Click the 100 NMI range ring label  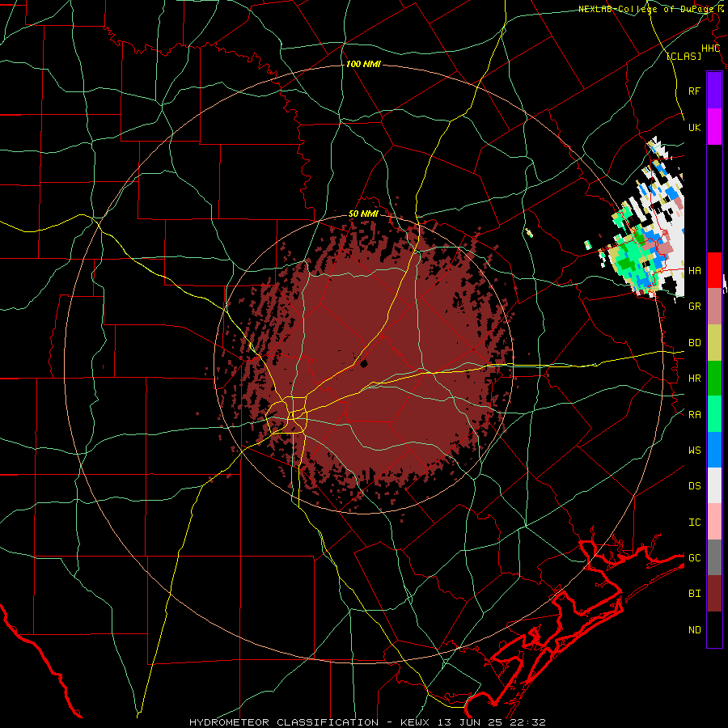click(x=363, y=64)
